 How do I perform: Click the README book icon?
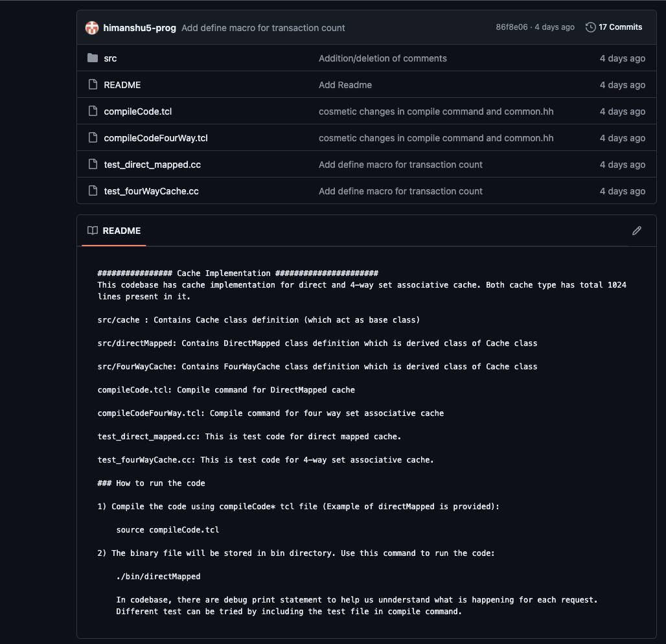click(93, 230)
